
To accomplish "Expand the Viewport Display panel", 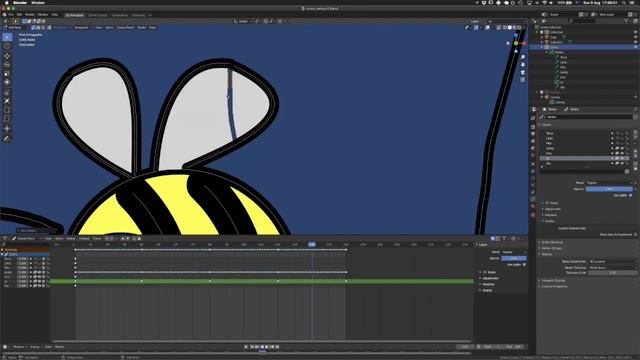I will coord(552,280).
